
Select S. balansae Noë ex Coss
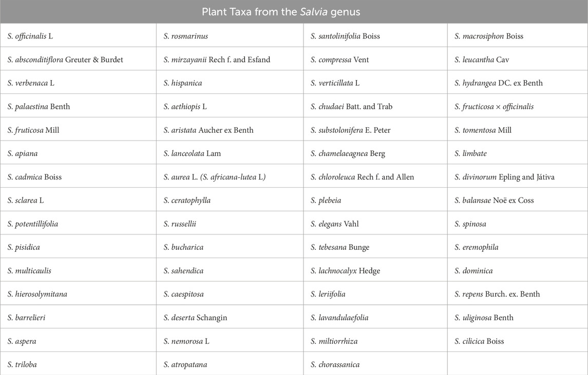[x=494, y=200]
